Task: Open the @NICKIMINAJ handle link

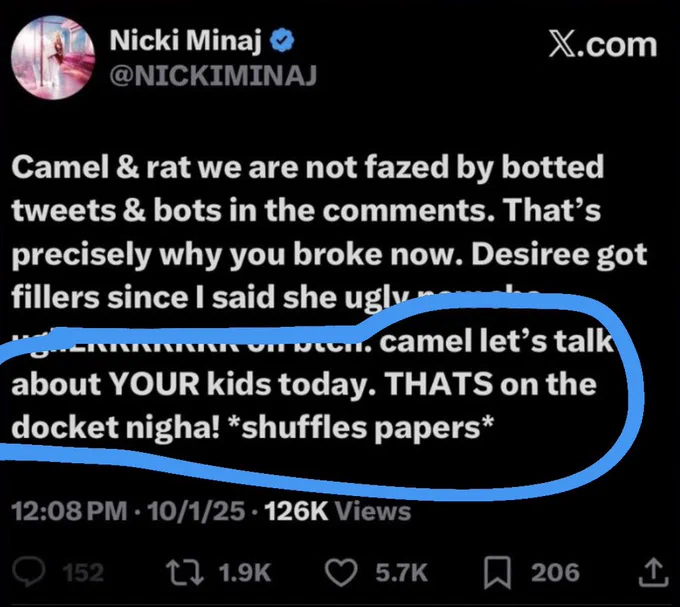Action: 213,75
